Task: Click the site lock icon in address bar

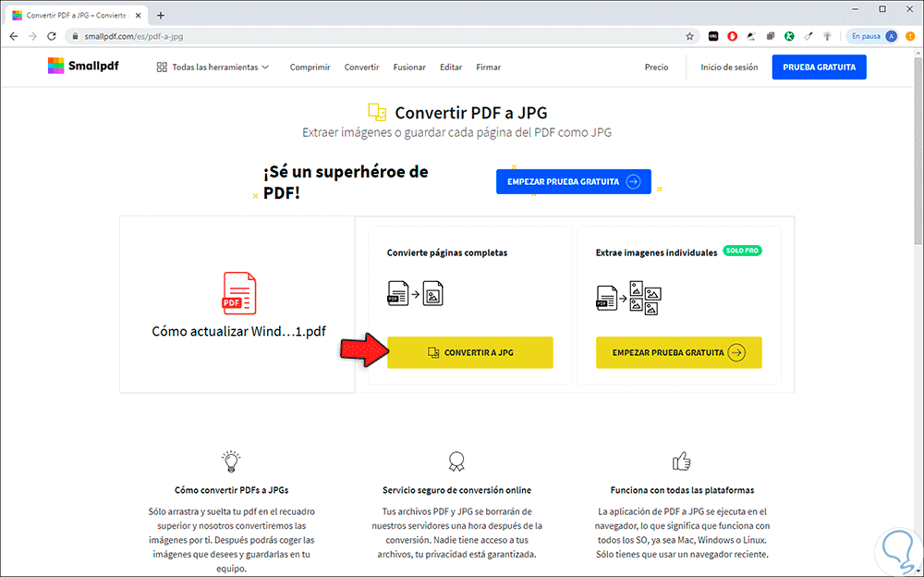Action: (x=75, y=36)
